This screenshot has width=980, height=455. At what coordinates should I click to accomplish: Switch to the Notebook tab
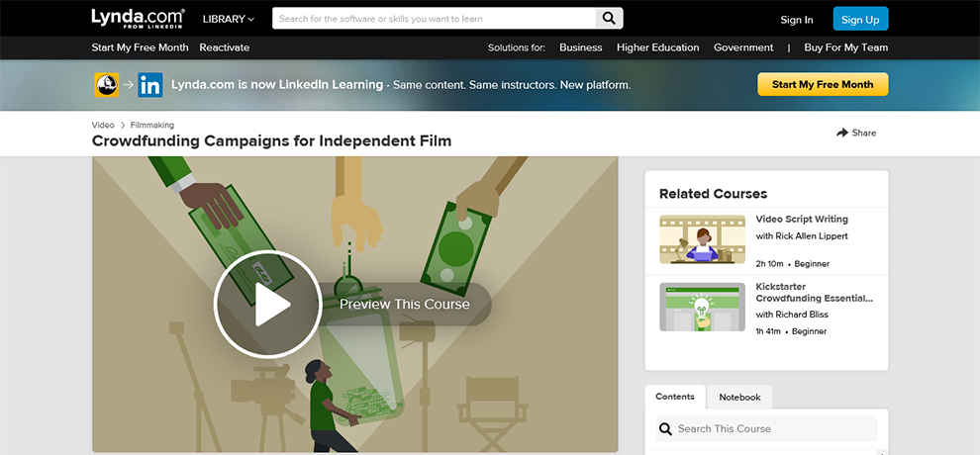click(x=739, y=397)
